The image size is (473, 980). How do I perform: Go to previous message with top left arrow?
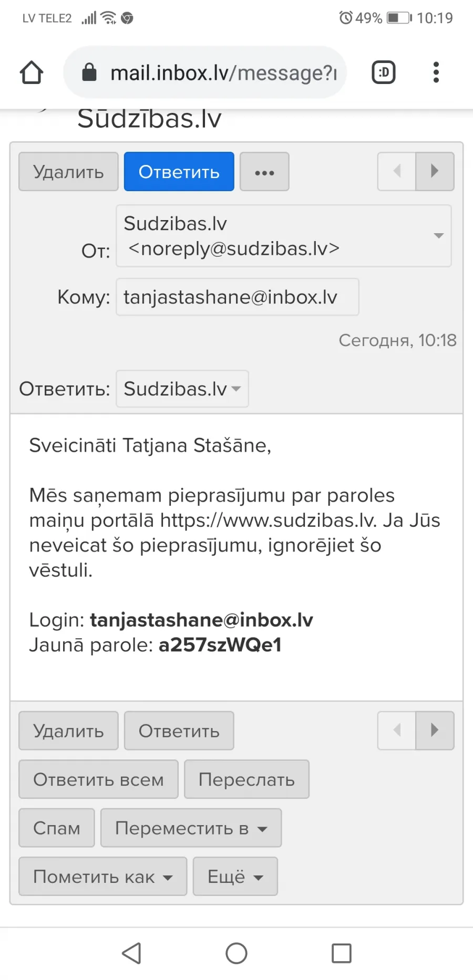397,171
